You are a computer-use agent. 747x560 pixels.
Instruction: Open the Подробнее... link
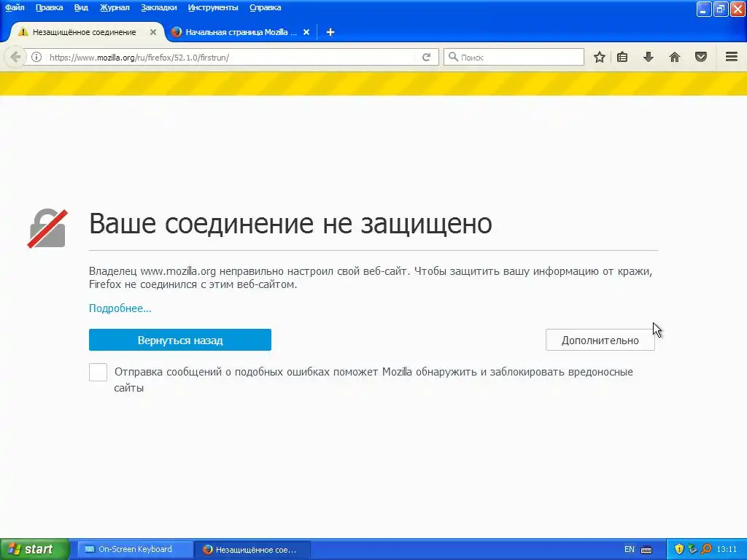pos(120,308)
